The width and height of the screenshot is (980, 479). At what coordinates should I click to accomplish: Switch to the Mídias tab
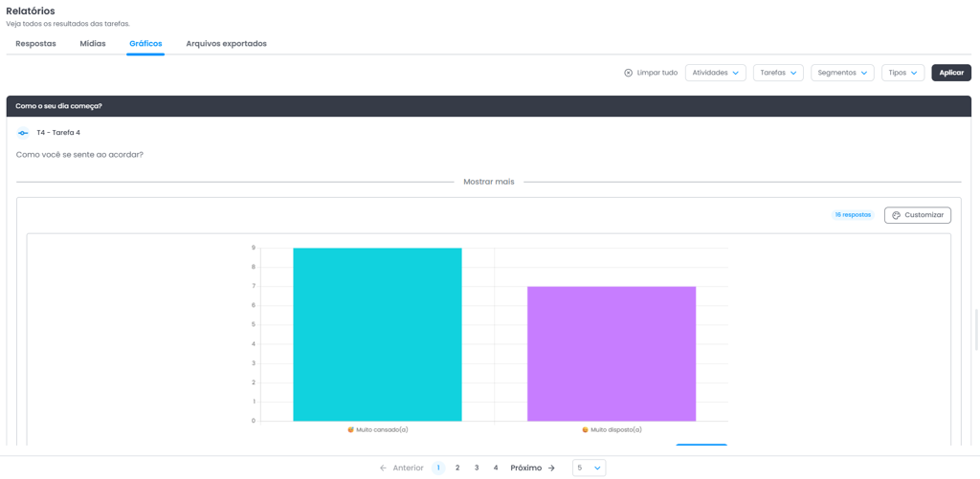click(x=93, y=44)
